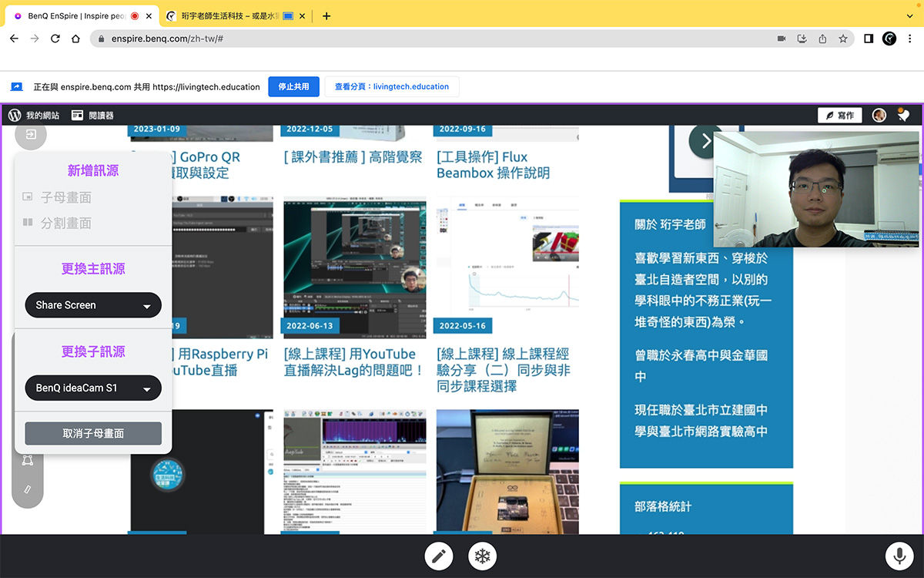Select the eraser tool in the left sidebar
The height and width of the screenshot is (578, 924).
[28, 489]
